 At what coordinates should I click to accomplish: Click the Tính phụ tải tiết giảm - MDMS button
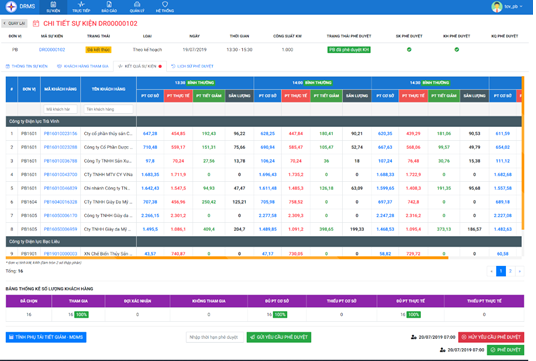click(x=46, y=337)
